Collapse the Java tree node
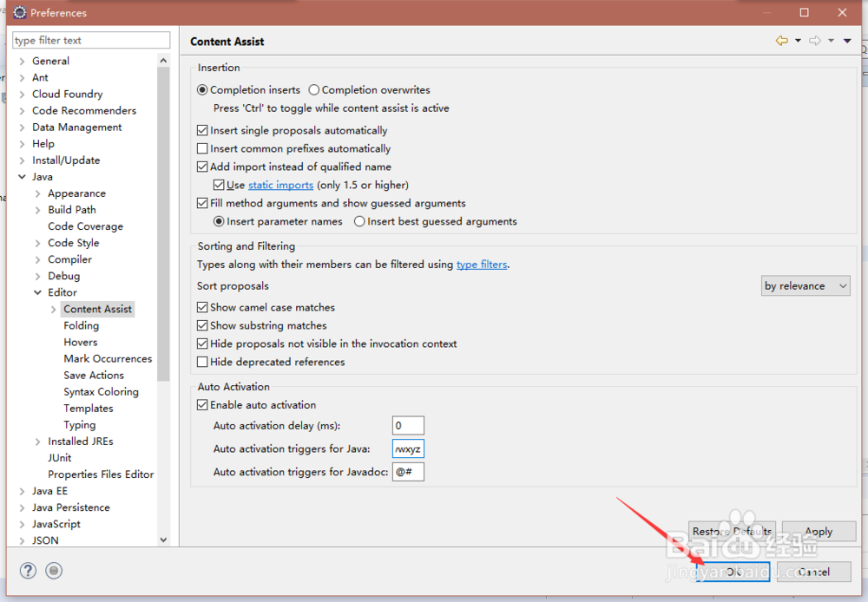 point(23,176)
